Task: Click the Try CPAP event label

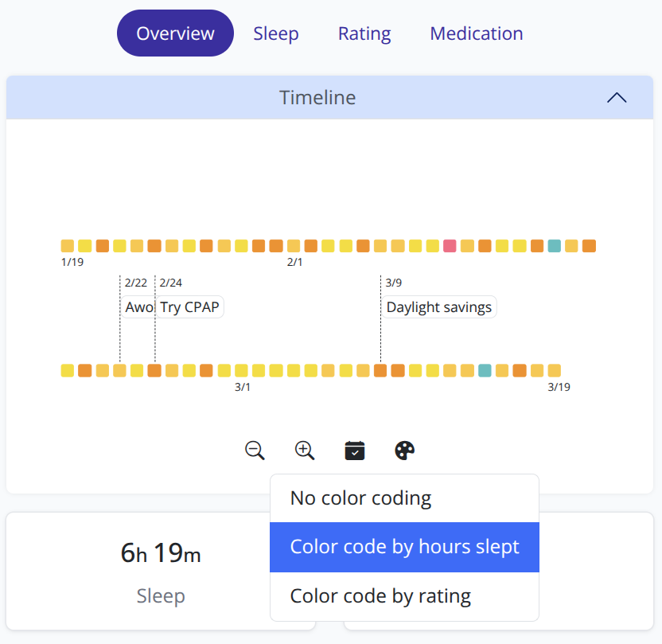Action: (x=189, y=307)
